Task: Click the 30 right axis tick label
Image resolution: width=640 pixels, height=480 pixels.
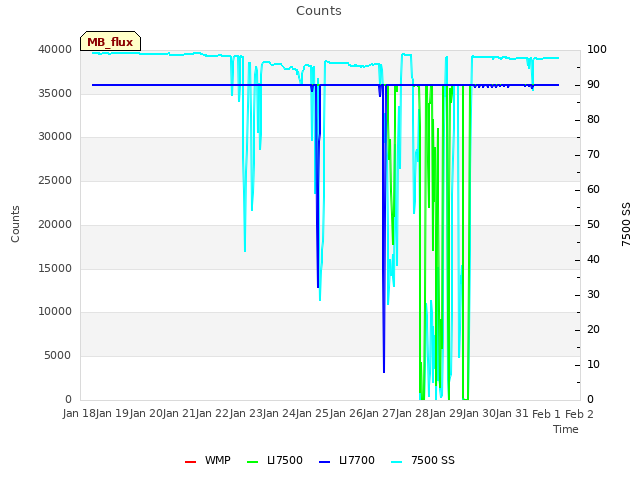Action: 593,295
